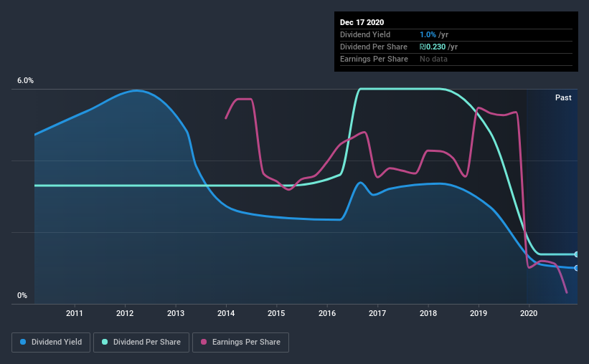Image resolution: width=589 pixels, height=364 pixels.
Task: Click the 2017 x-axis label
Action: tap(377, 313)
